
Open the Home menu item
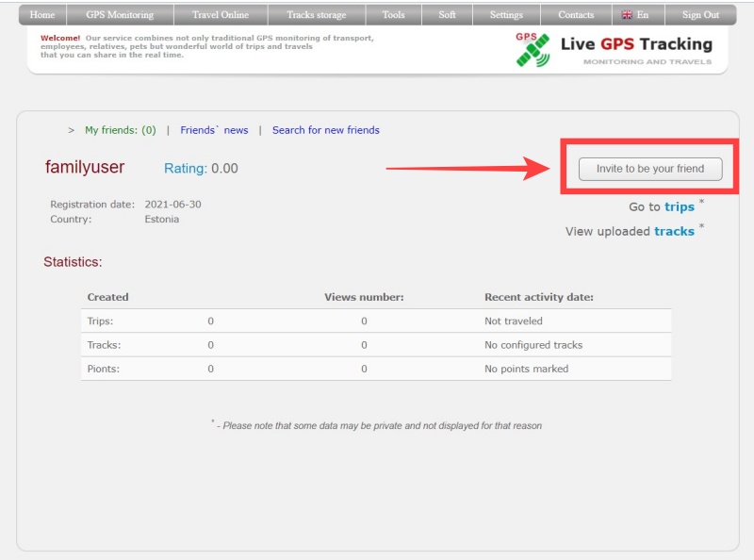[42, 15]
